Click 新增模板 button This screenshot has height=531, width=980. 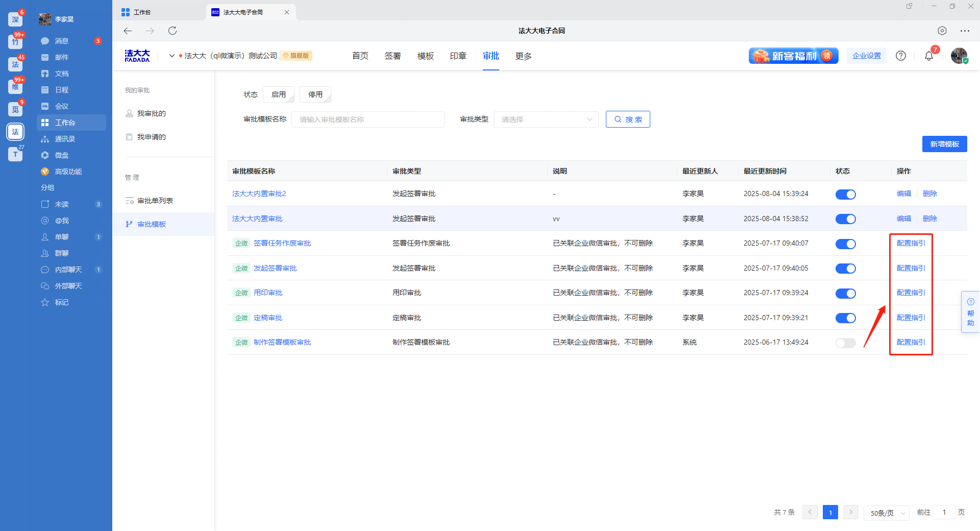945,144
